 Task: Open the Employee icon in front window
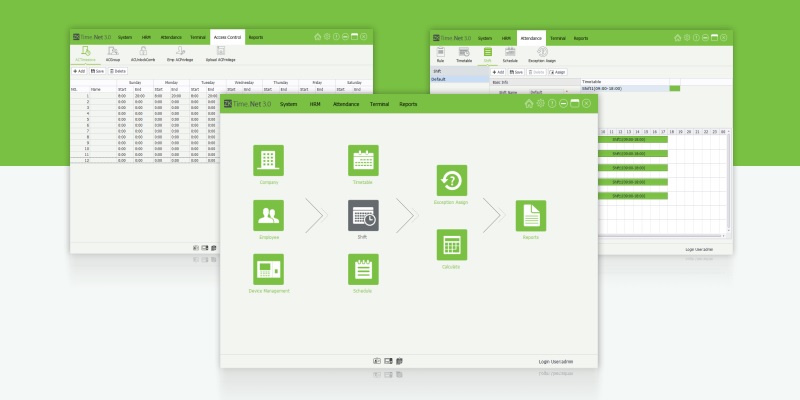coord(268,215)
